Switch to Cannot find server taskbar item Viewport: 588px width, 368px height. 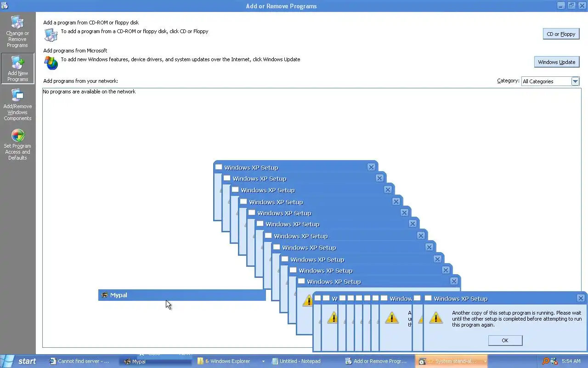coord(83,361)
